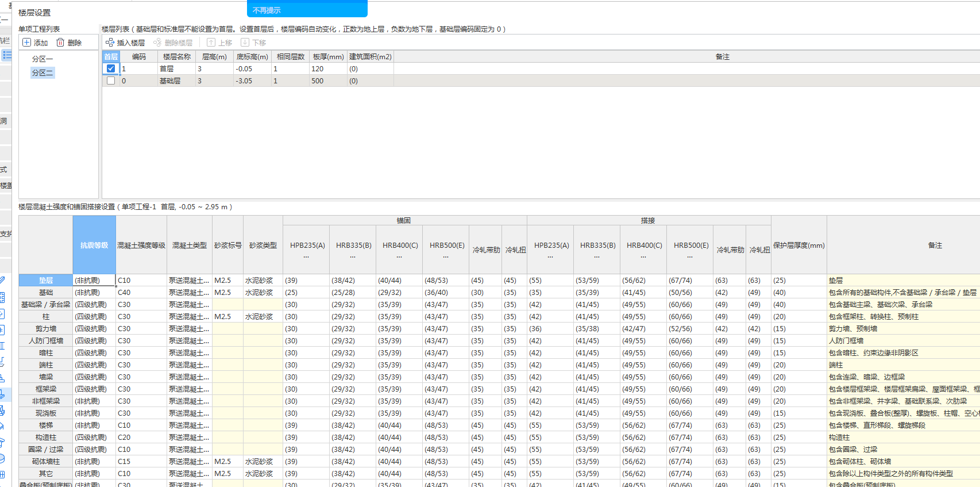Open 砂浆类型 水泥砂浆 cell in 基础 row
Image resolution: width=980 pixels, height=487 pixels.
(x=263, y=293)
